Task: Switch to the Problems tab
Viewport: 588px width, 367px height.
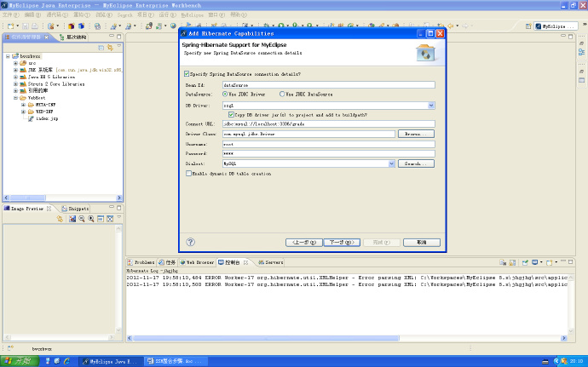Action: tap(141, 262)
